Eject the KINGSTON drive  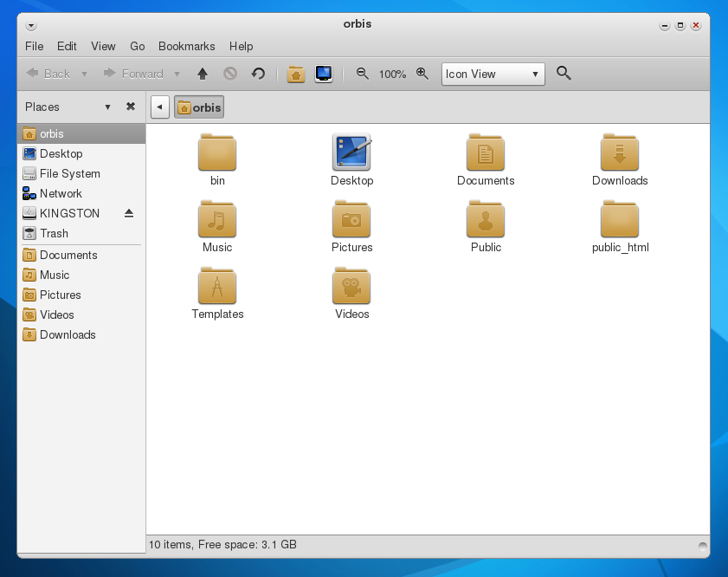click(x=129, y=213)
